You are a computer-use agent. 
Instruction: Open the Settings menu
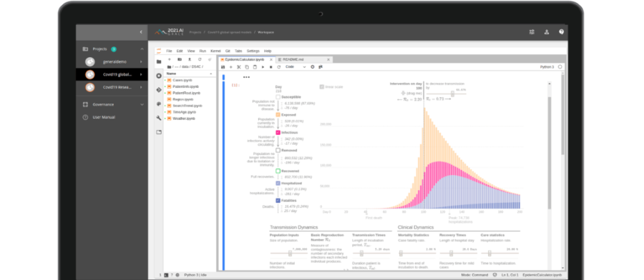coord(253,51)
